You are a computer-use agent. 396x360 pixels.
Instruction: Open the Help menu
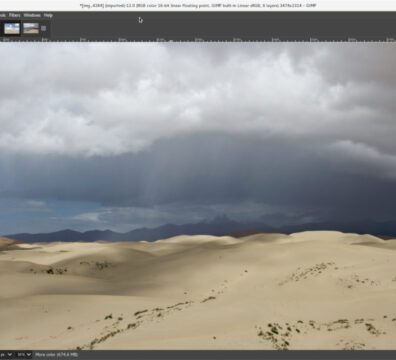point(48,15)
